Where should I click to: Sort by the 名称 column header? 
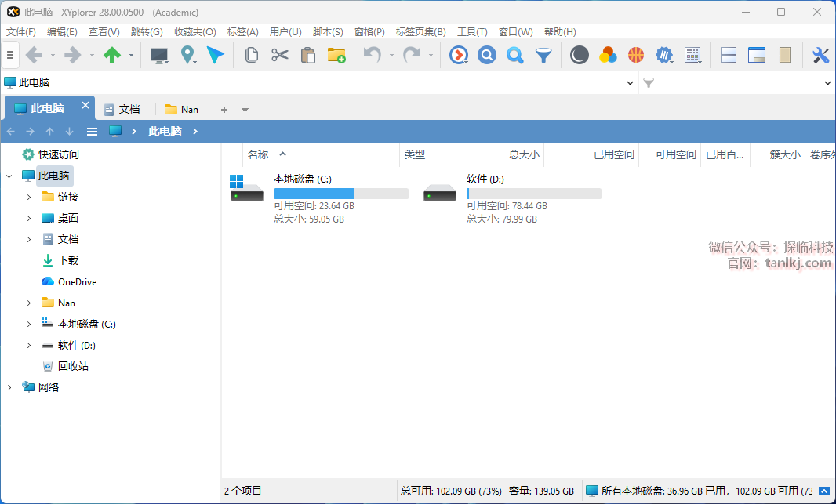258,154
